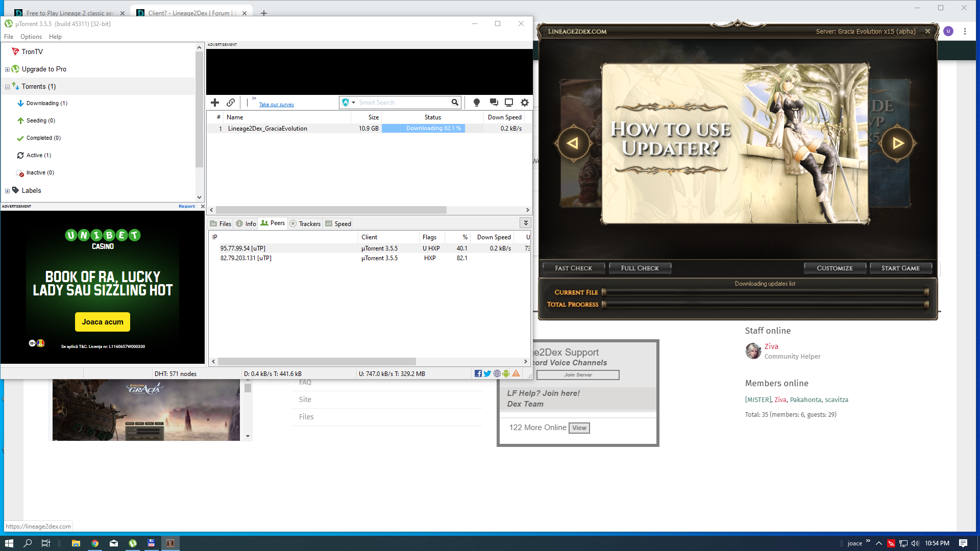Open the Options menu

click(x=31, y=37)
